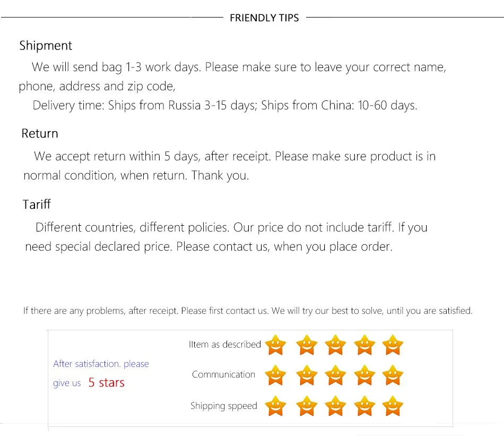Click the FRIENDLY TIPS title
The image size is (504, 445).
click(x=264, y=18)
